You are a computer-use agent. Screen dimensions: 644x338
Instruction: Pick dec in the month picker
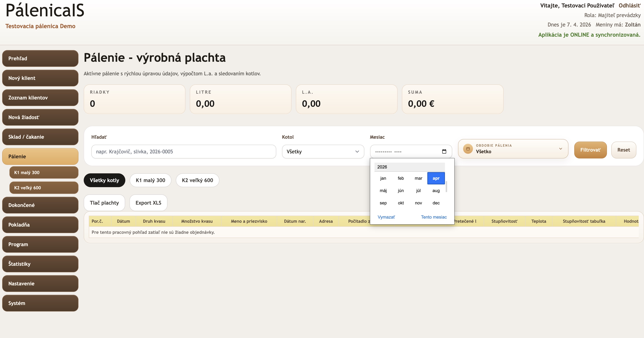[436, 203]
